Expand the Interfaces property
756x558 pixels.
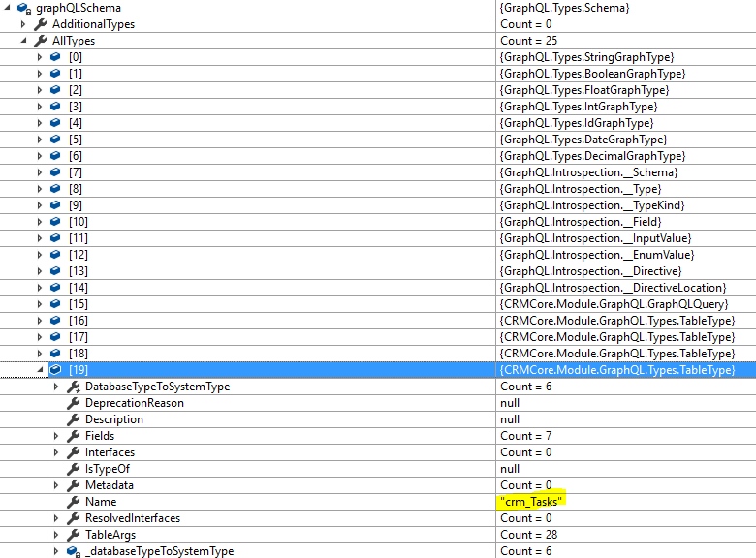pyautogui.click(x=56, y=452)
